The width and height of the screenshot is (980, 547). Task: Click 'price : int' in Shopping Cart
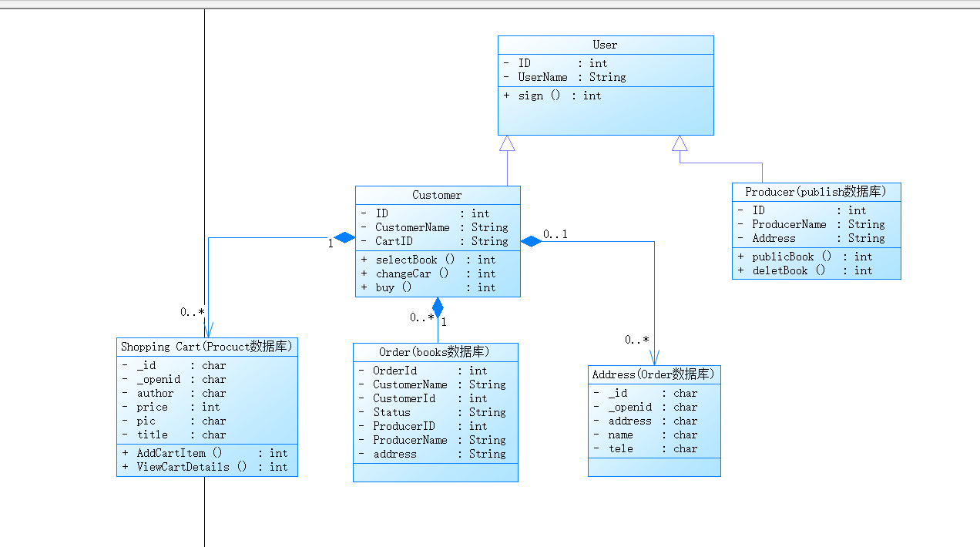(171, 407)
